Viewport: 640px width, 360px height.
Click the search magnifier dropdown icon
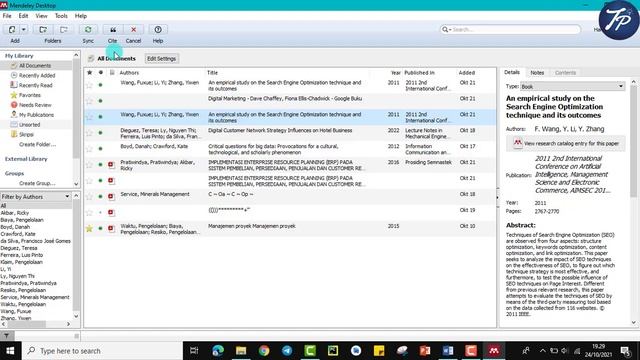point(447,29)
